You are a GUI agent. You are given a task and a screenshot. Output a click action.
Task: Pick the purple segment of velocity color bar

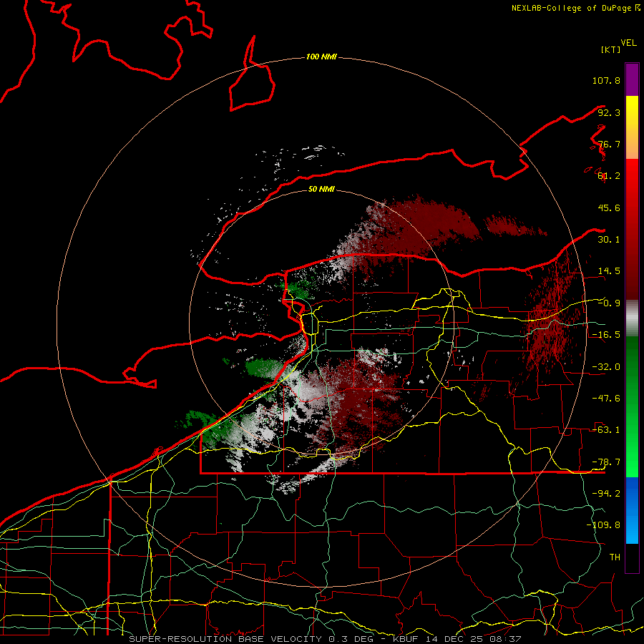tap(632, 79)
